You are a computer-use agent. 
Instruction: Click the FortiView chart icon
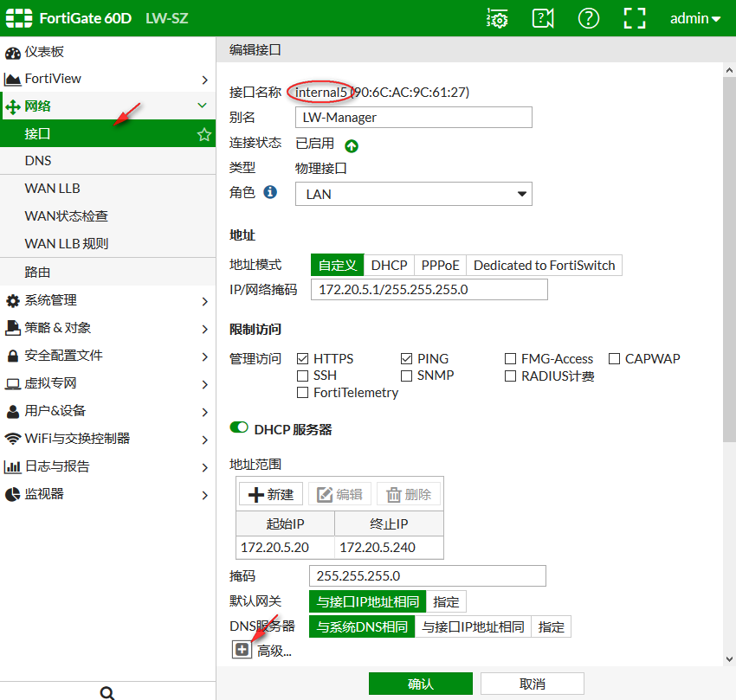(13, 80)
